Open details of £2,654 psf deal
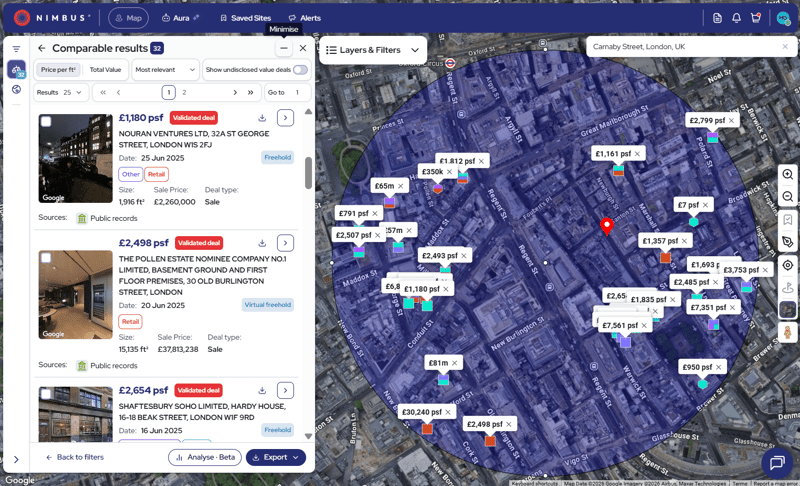This screenshot has height=486, width=800. (285, 390)
